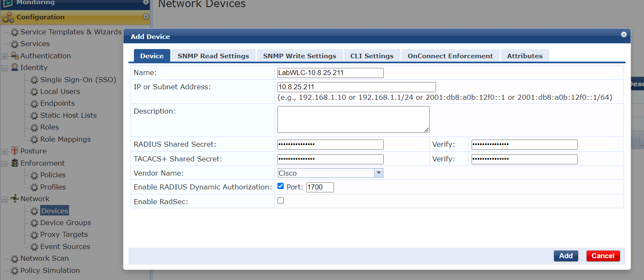Screen dimensions: 644x280
Task: Click the Network node icon
Action: pyautogui.click(x=15, y=199)
